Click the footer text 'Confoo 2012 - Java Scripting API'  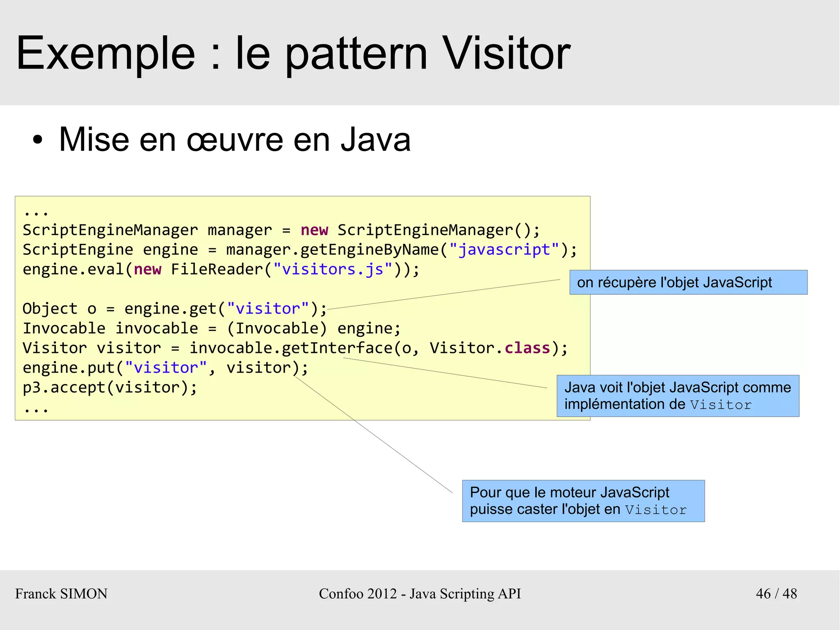click(x=420, y=594)
